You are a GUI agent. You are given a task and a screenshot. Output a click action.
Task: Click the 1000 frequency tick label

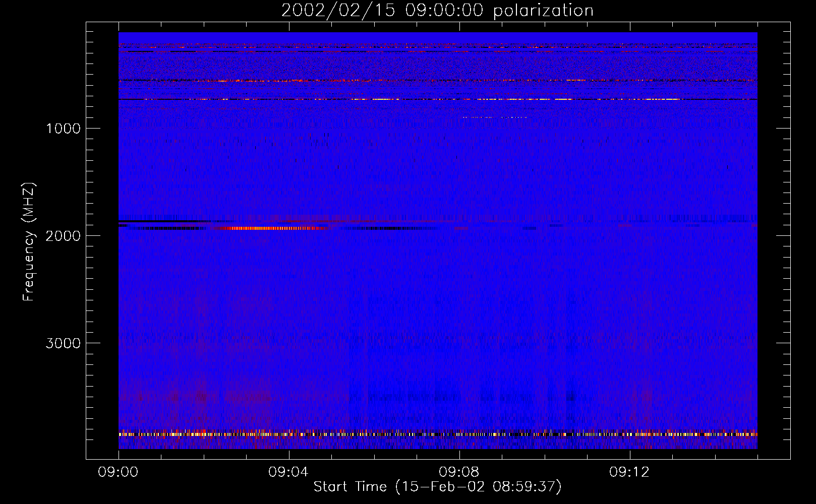(63, 129)
